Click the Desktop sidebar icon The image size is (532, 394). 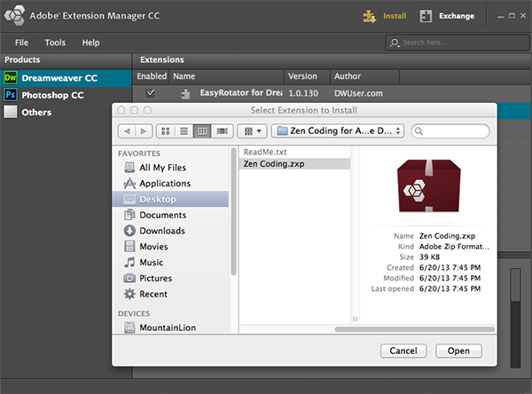pos(129,199)
